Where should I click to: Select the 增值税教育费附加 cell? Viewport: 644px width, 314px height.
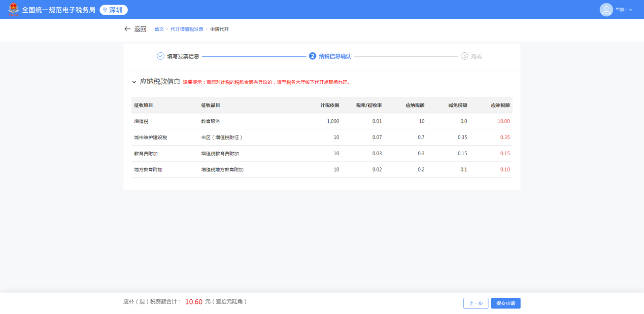pyautogui.click(x=220, y=154)
